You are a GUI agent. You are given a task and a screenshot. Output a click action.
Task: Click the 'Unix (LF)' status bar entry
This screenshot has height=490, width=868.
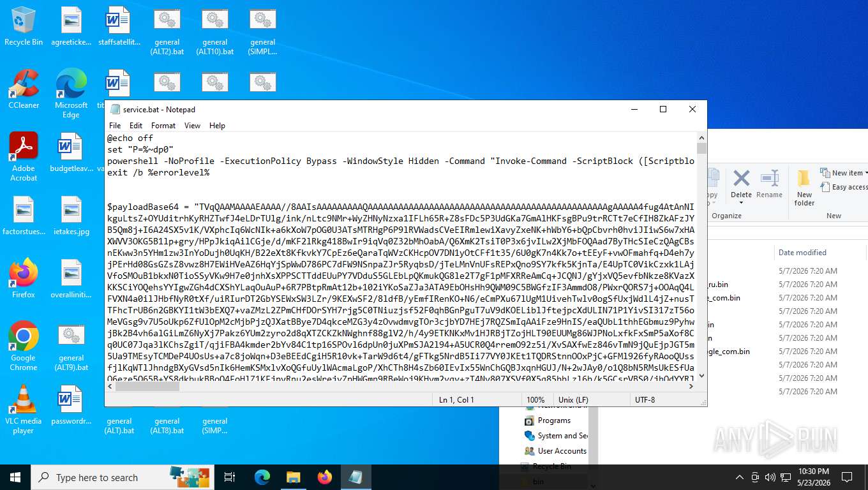point(573,400)
